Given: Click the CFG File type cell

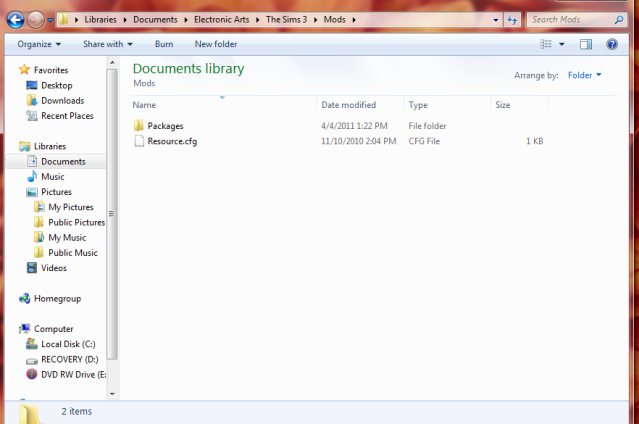Looking at the screenshot, I should (424, 141).
